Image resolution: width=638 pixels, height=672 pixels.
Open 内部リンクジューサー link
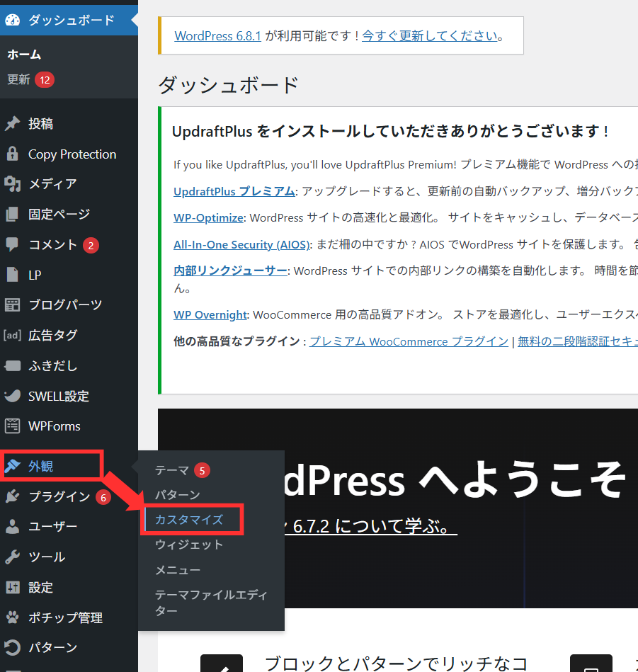[230, 270]
